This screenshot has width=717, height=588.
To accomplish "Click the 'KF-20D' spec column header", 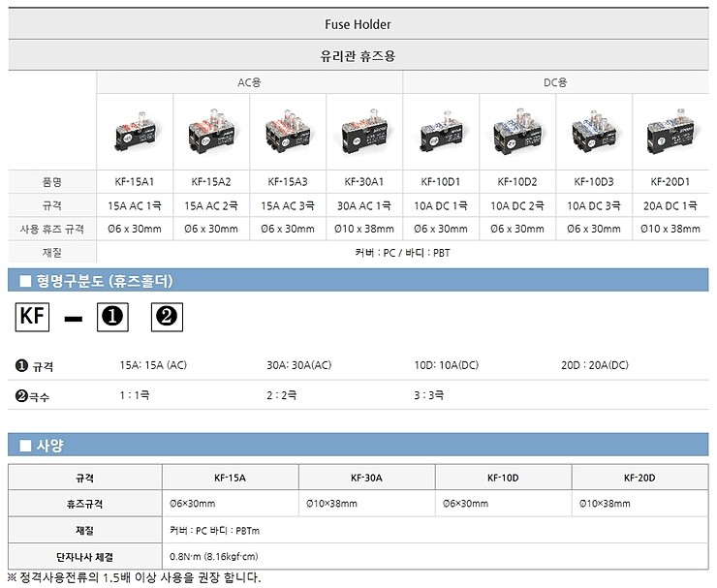I will pyautogui.click(x=639, y=478).
